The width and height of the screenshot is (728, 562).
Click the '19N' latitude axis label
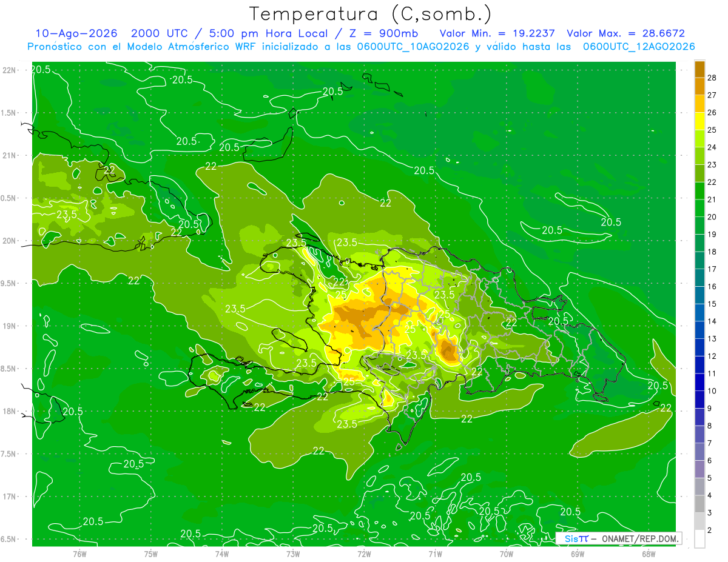[x=10, y=326]
